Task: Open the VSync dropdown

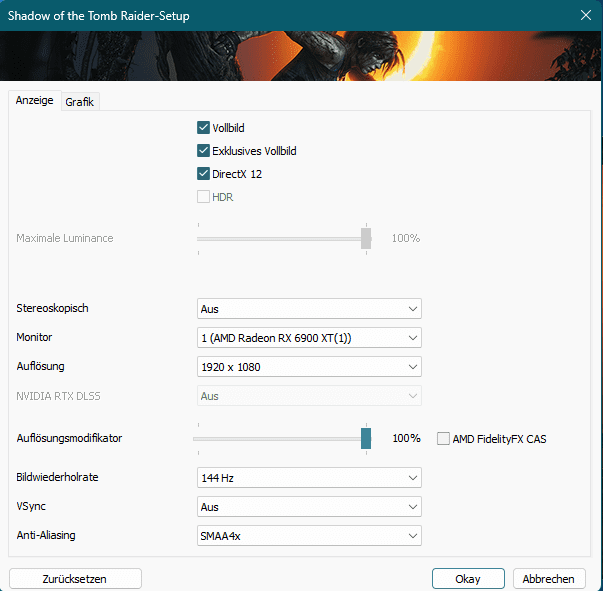Action: click(309, 507)
